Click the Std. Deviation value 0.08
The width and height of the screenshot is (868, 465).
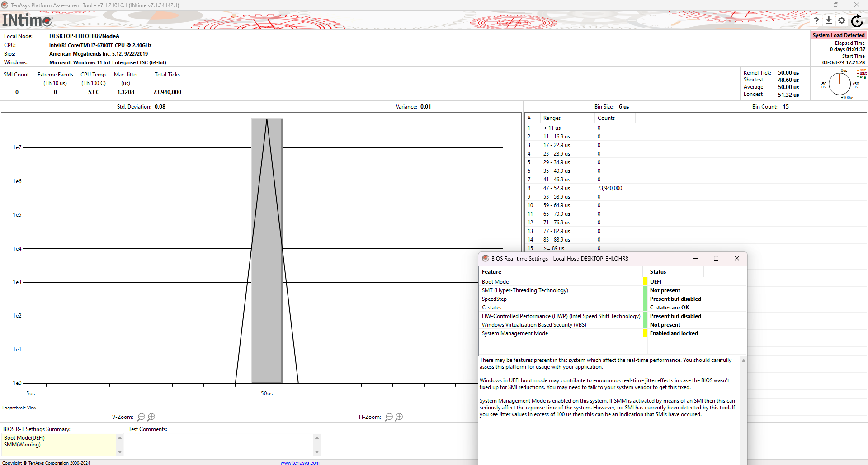pyautogui.click(x=160, y=107)
